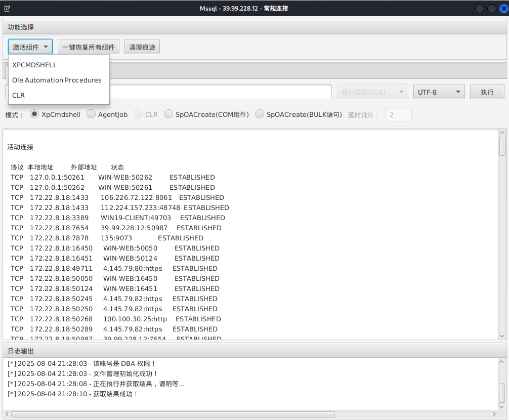Open the 激活组件 dropdown button

pyautogui.click(x=30, y=47)
